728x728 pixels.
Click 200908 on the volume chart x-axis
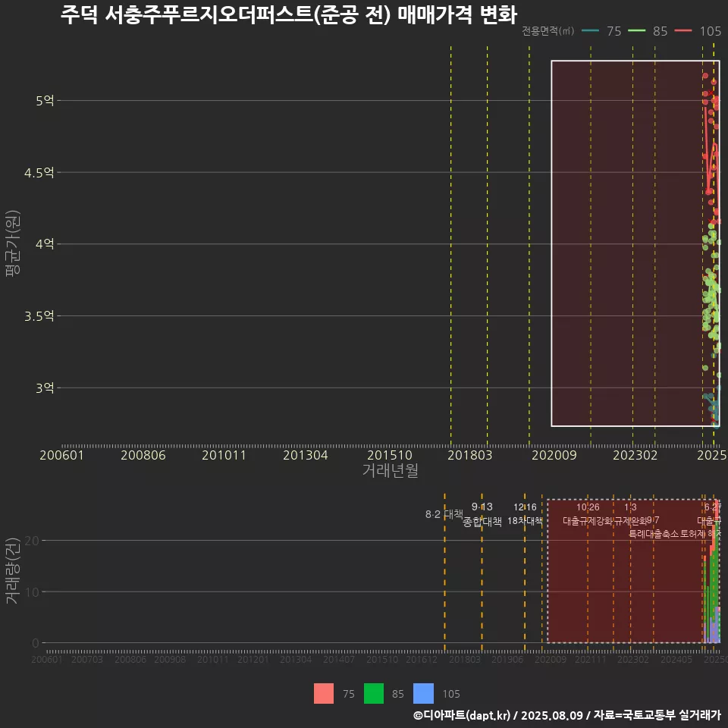click(170, 659)
